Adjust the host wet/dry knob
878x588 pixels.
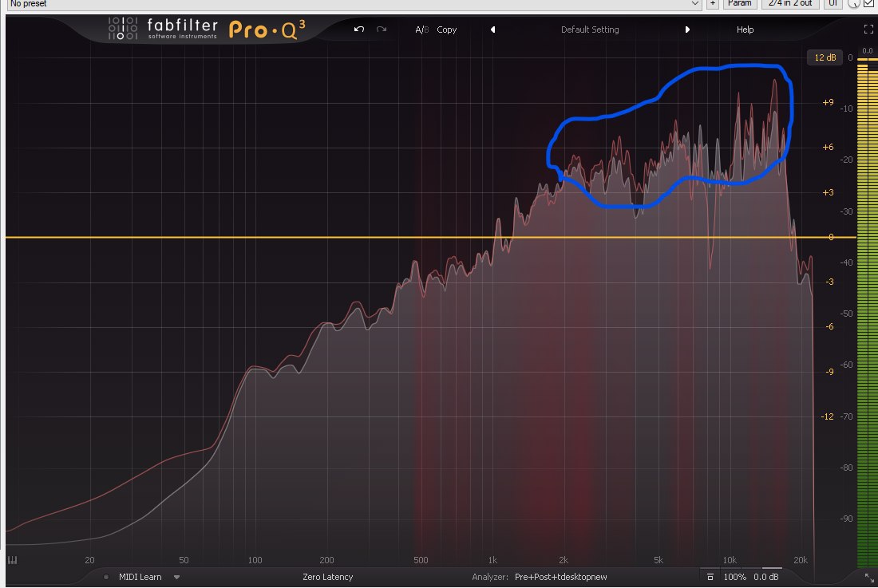click(x=853, y=3)
